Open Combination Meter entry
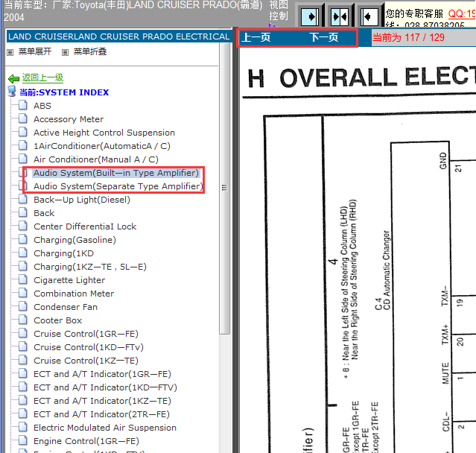 [74, 294]
